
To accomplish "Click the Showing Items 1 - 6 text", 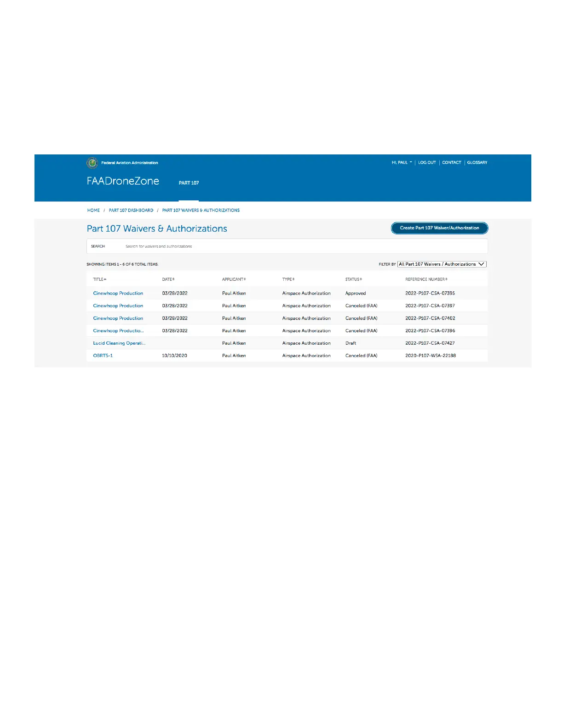I will click(x=122, y=264).
